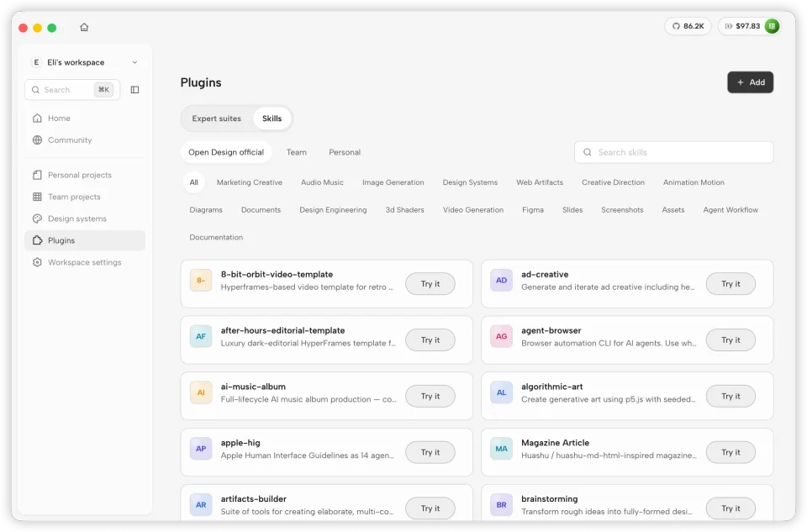Filter by Design Systems category
Screen dimensions: 807x532
coord(470,182)
